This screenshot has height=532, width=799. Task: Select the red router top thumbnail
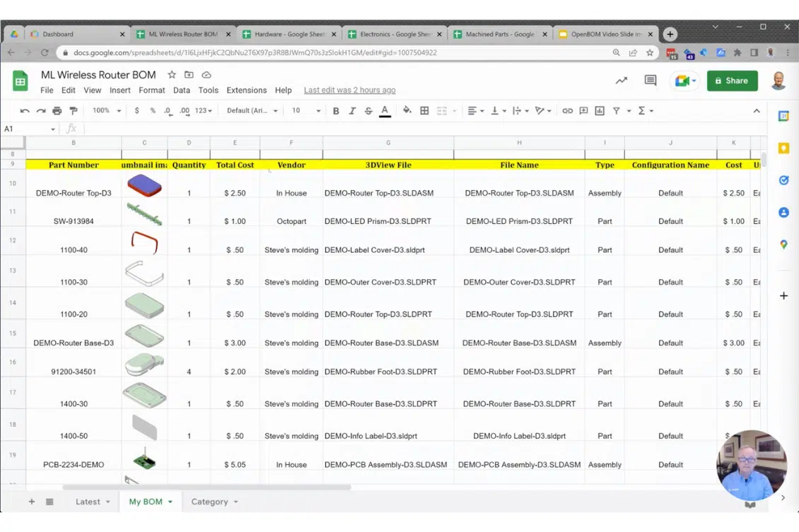[x=145, y=185]
